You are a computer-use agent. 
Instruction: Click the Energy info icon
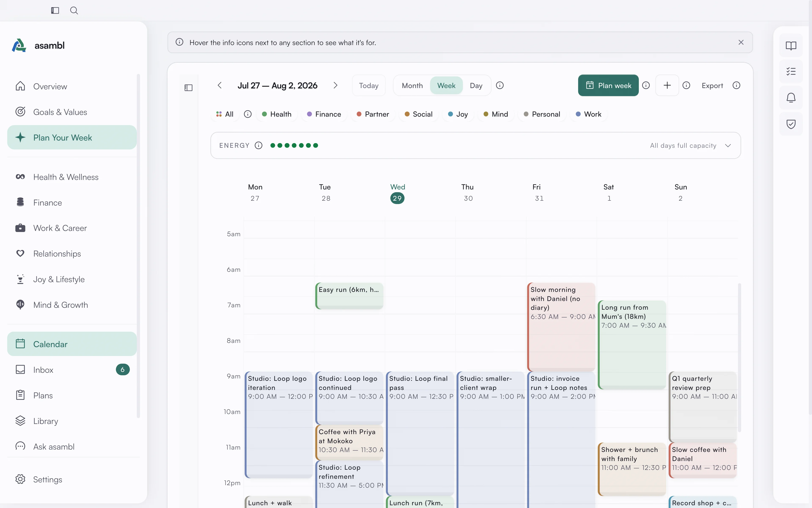click(258, 145)
